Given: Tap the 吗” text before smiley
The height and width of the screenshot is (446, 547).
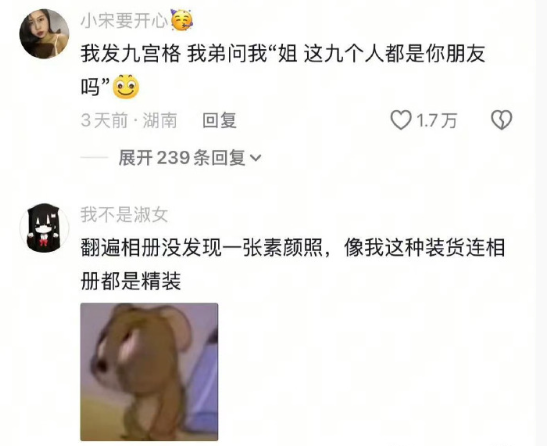Looking at the screenshot, I should point(96,87).
